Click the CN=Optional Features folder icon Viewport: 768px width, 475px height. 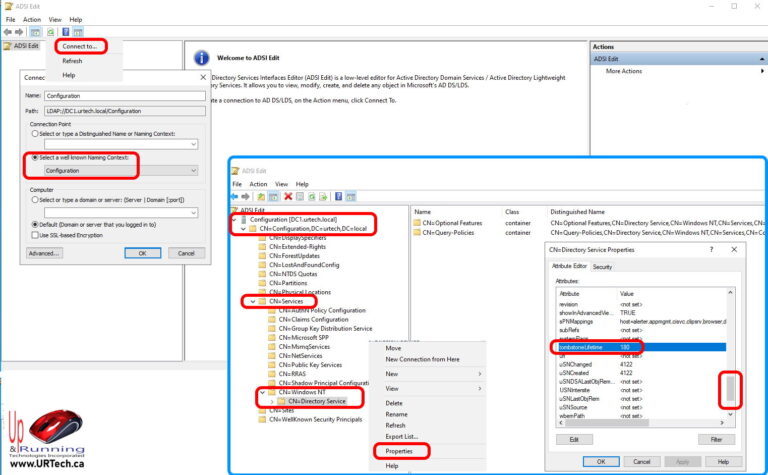pos(419,222)
